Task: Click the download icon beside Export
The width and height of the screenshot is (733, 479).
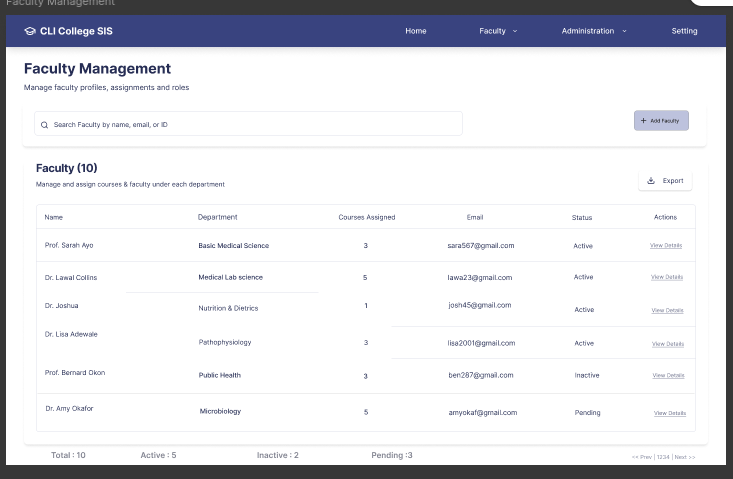Action: pos(651,181)
